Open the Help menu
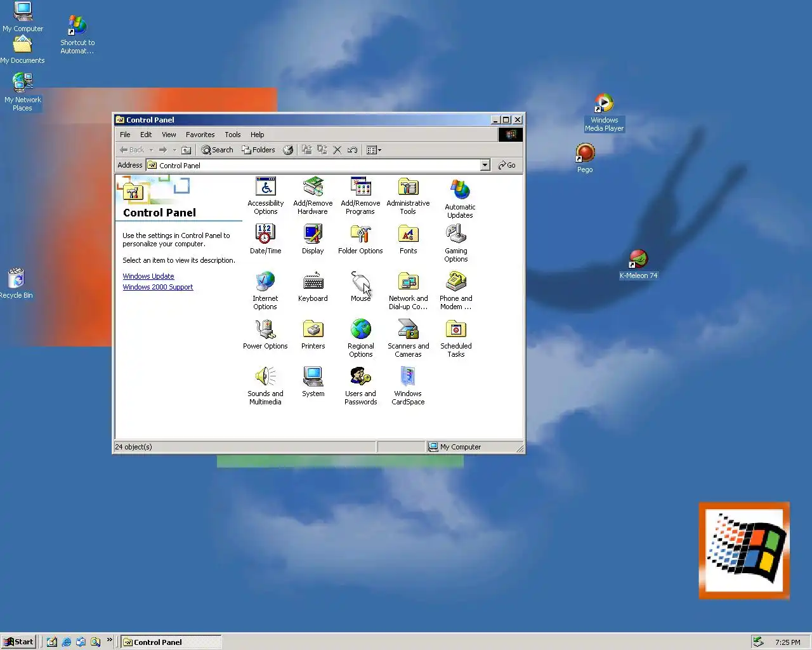The height and width of the screenshot is (650, 812). 257,135
